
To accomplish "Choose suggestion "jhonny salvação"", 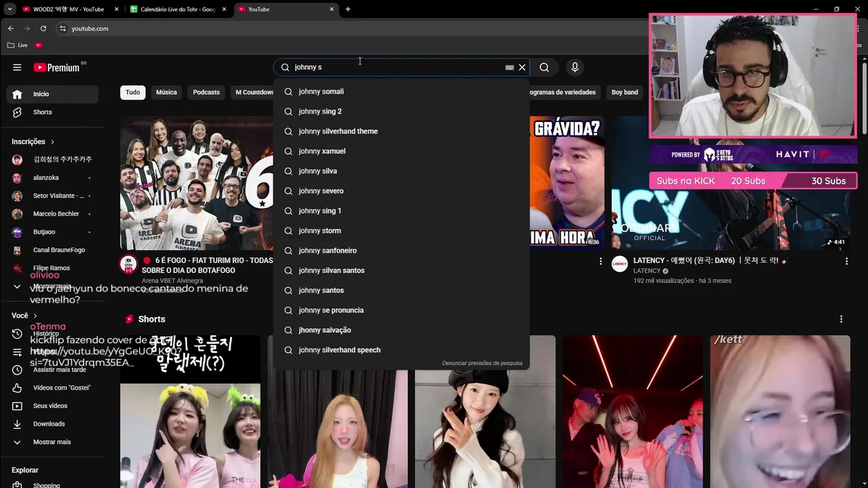I will tap(401, 330).
